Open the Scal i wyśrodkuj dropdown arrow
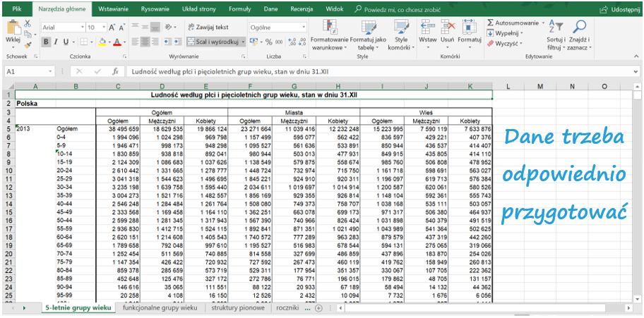 pyautogui.click(x=244, y=42)
